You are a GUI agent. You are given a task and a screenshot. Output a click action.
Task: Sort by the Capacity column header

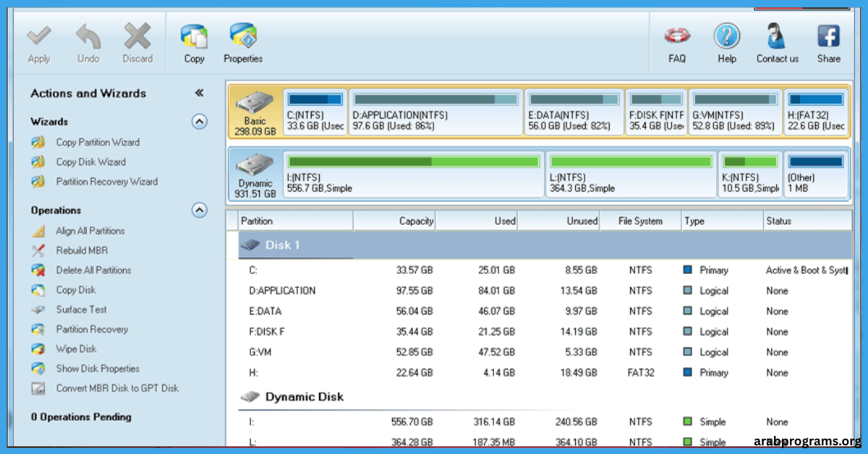(x=395, y=221)
